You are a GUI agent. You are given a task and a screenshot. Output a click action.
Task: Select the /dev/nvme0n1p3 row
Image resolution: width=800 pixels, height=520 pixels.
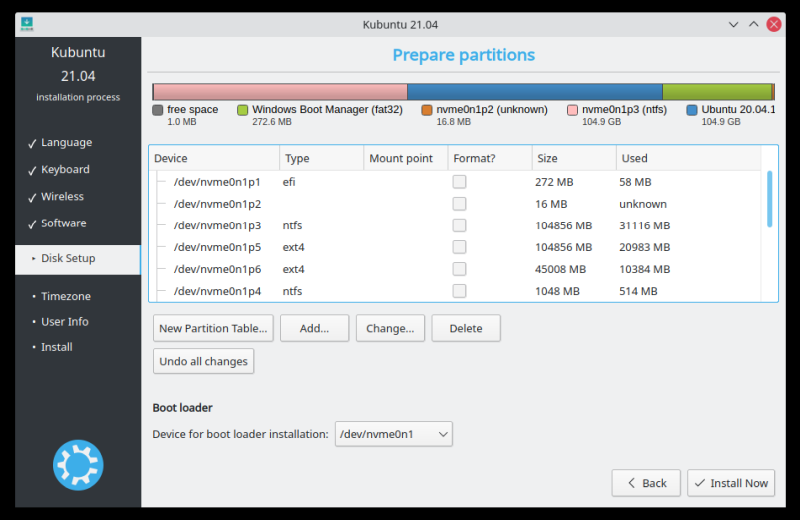point(455,225)
